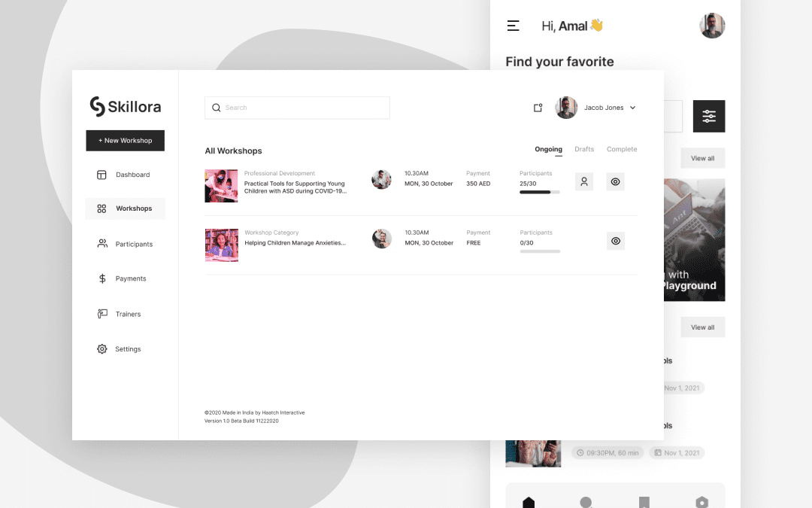Switch to the Ongoing tab
Screen dimensions: 812x508
coord(548,149)
